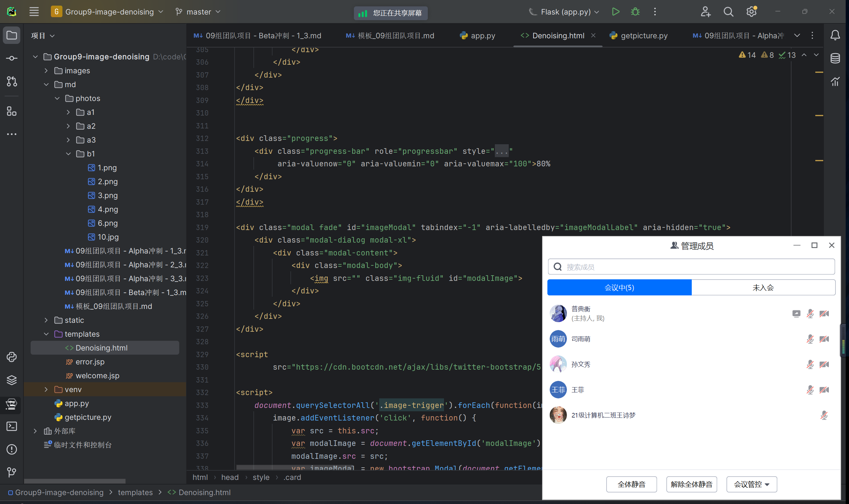Open Search Everywhere magnifier icon

pyautogui.click(x=728, y=12)
